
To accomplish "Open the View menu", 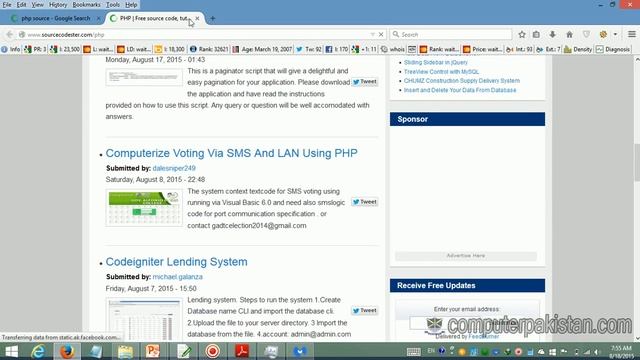I will click(x=37, y=5).
